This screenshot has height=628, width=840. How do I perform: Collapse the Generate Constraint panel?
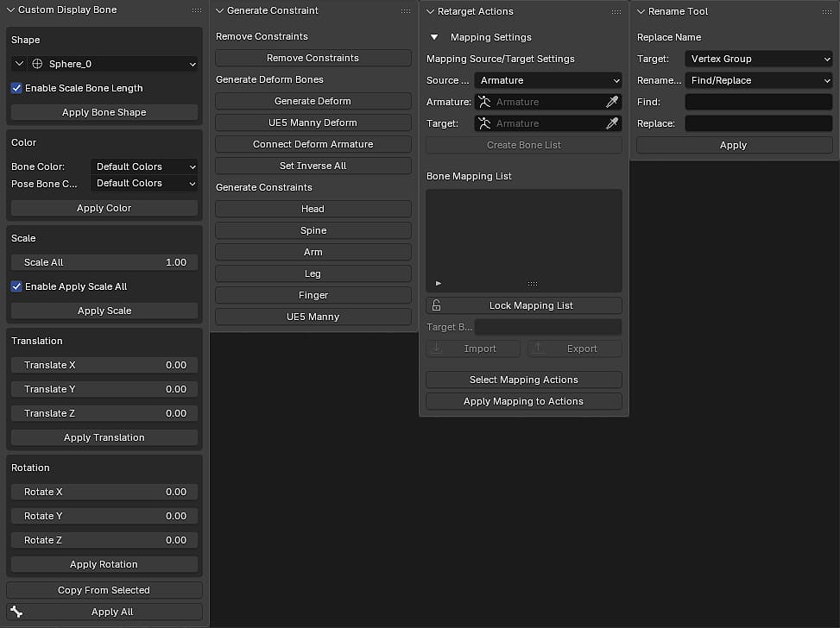click(x=219, y=10)
